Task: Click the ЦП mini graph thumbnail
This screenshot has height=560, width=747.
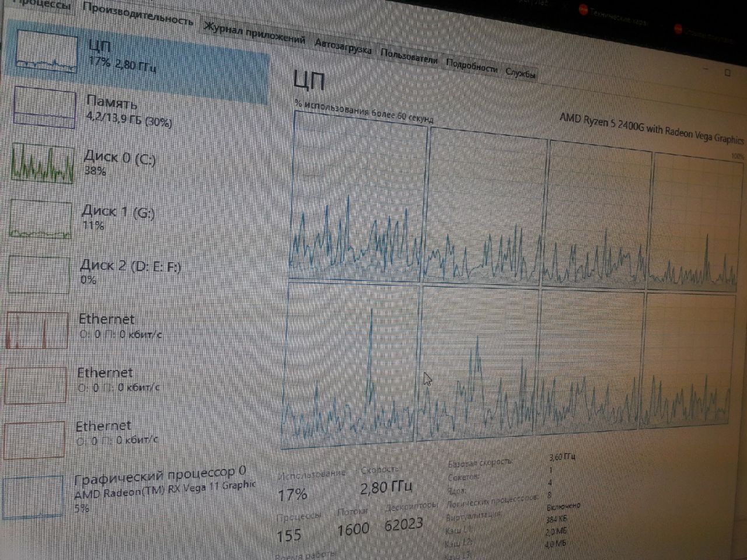Action: pos(47,51)
